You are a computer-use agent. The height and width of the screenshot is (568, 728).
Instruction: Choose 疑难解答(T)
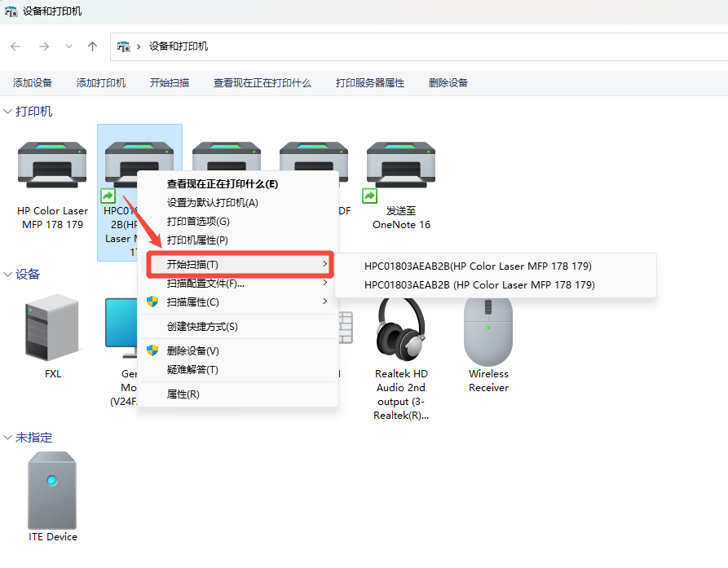[238, 370]
